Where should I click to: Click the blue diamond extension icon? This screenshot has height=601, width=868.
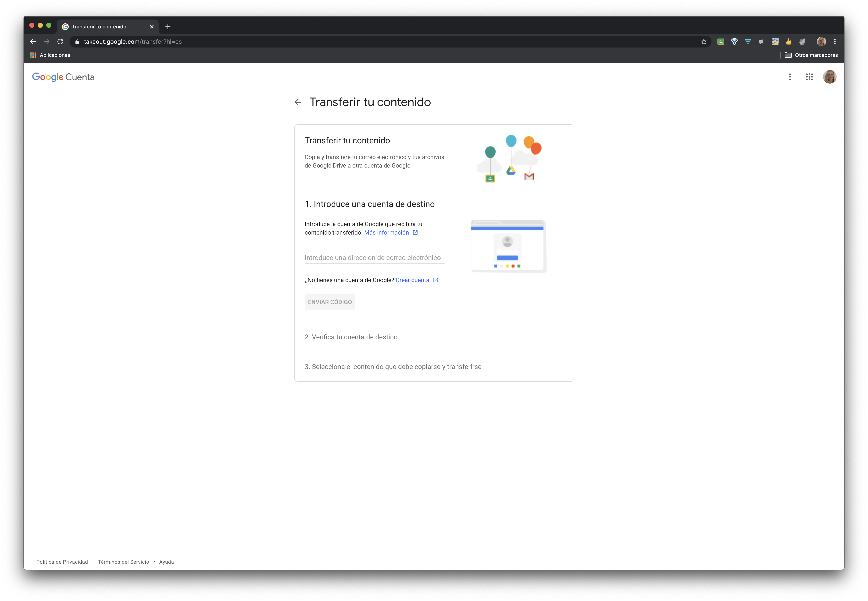[x=734, y=42]
